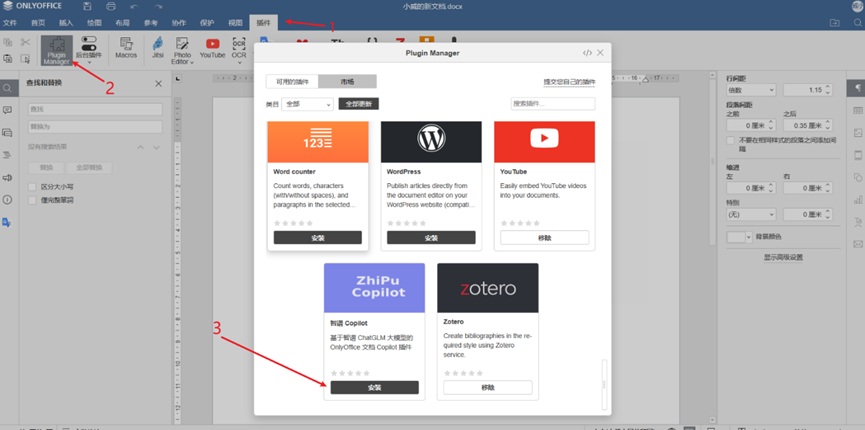Viewport: 865px width, 430px height.
Task: Open Image settings in right sidebar
Action: click(857, 132)
